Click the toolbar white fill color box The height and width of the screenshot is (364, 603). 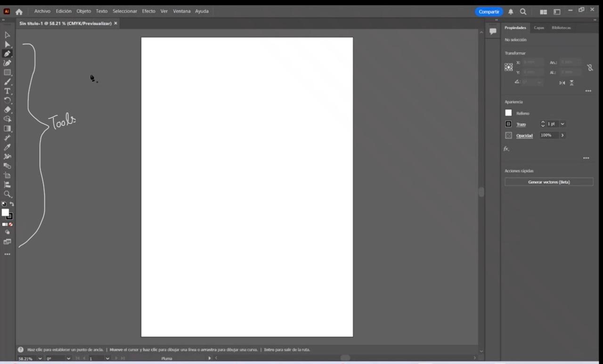click(5, 212)
